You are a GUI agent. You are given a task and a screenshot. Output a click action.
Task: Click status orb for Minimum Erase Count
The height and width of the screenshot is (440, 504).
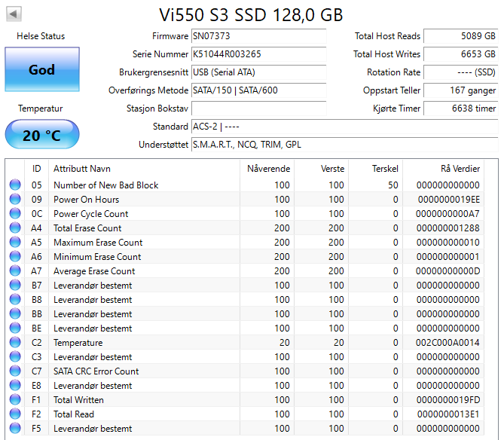(15, 256)
